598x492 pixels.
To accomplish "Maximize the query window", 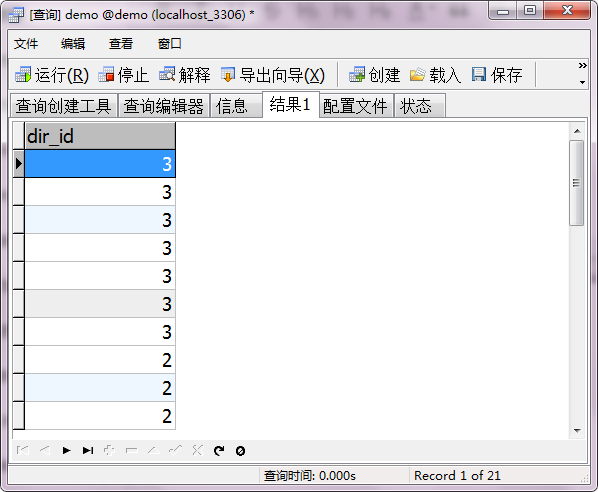I will click(530, 10).
